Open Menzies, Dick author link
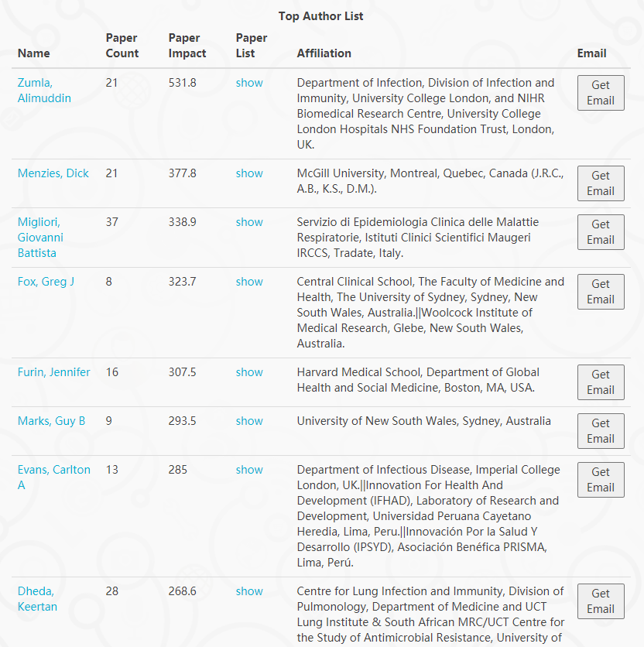Screen dimensions: 644x647 [x=53, y=173]
